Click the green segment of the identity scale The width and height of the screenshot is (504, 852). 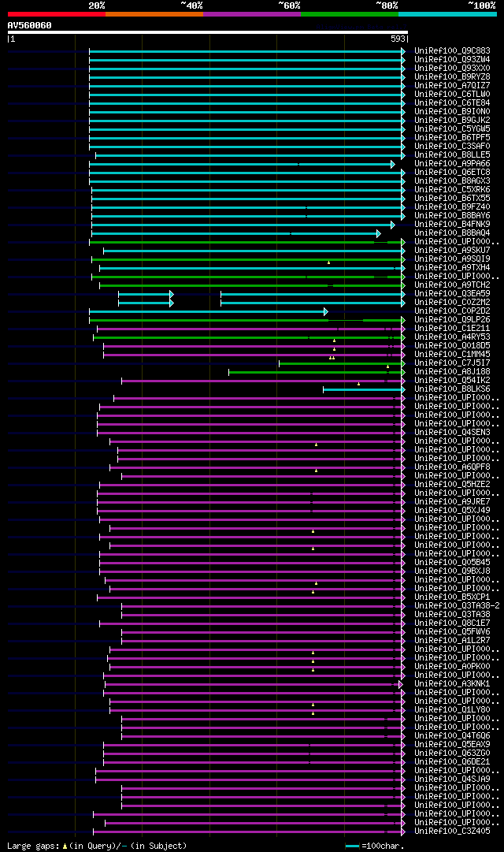click(350, 14)
